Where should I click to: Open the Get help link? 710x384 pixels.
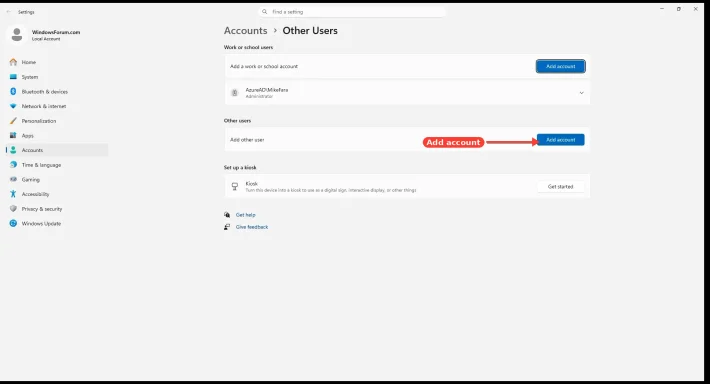[x=245, y=215]
